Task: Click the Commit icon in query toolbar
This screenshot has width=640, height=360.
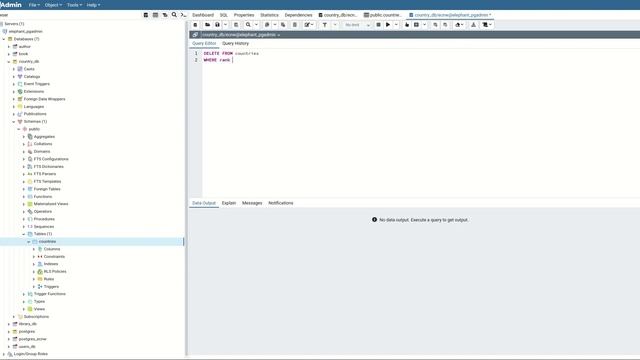Action: [x=436, y=25]
